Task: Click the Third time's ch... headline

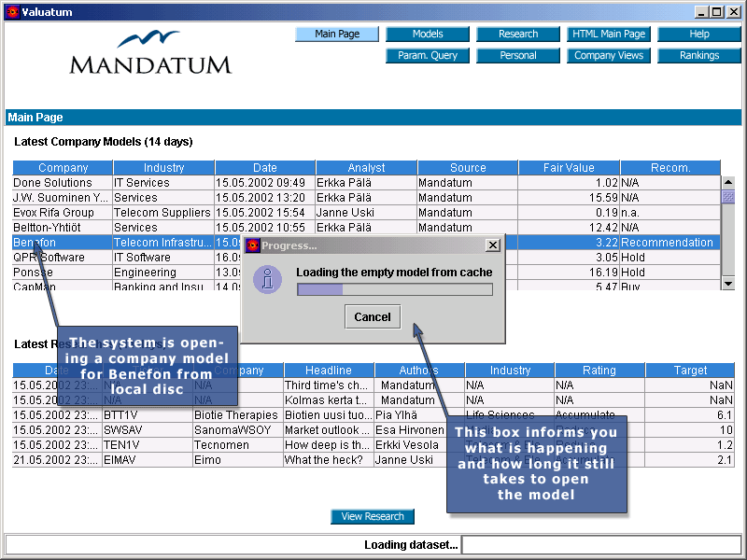Action: (x=329, y=385)
